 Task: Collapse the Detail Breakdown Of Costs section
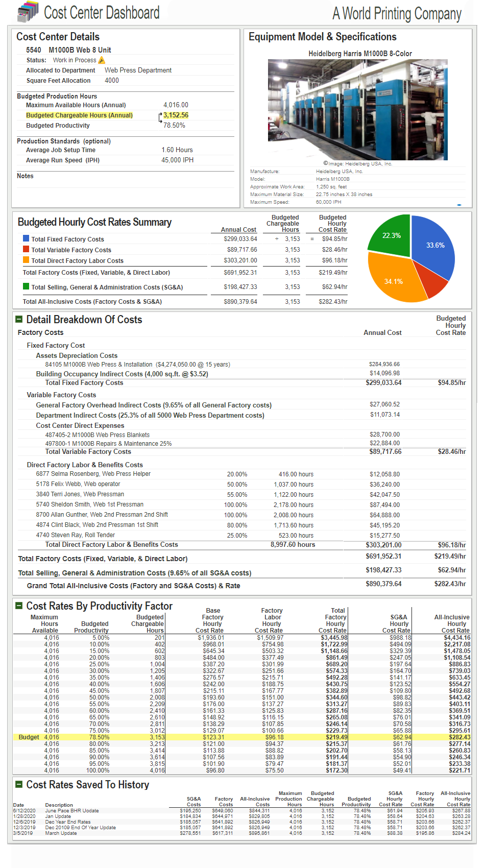click(x=19, y=319)
